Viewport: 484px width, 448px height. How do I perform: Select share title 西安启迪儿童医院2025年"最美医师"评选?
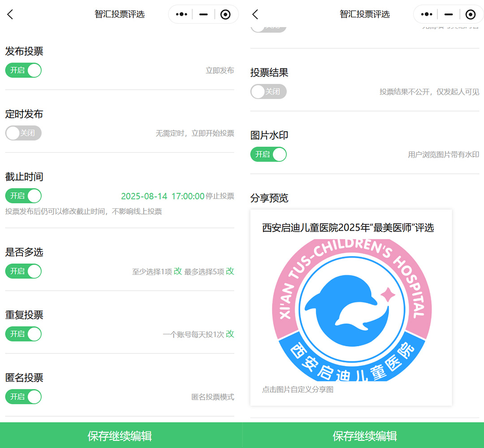point(348,228)
